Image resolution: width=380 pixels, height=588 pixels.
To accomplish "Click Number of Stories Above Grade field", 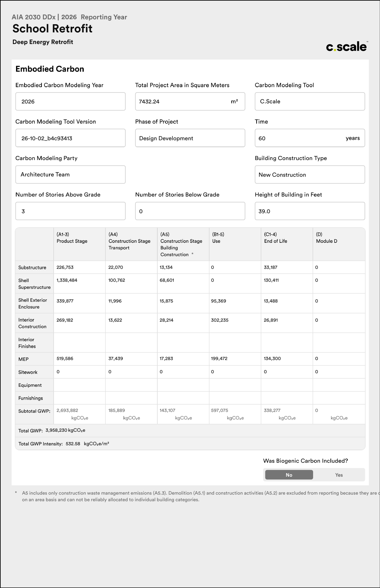I will (70, 211).
